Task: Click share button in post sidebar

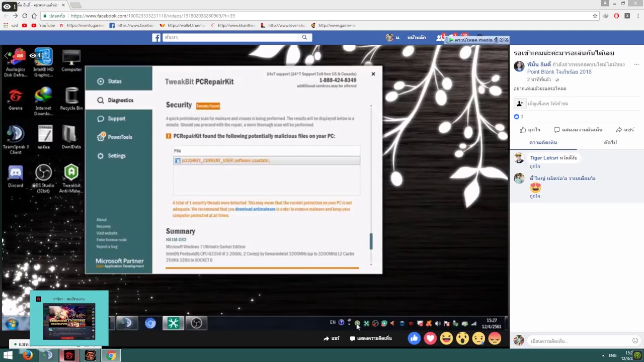Action: [625, 130]
